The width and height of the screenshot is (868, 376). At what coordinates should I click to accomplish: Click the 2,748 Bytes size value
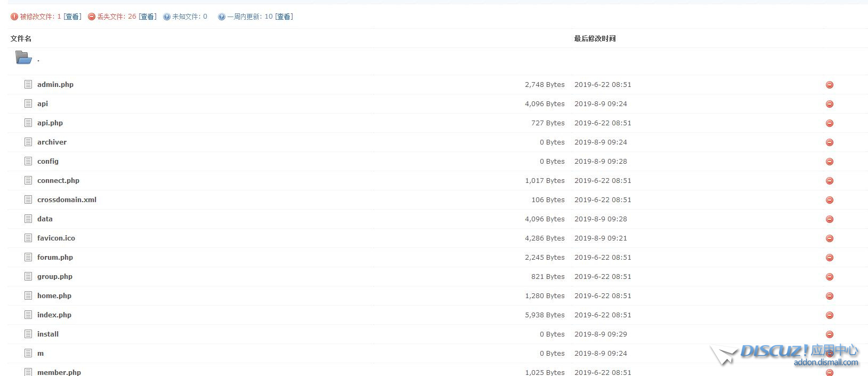(x=545, y=84)
